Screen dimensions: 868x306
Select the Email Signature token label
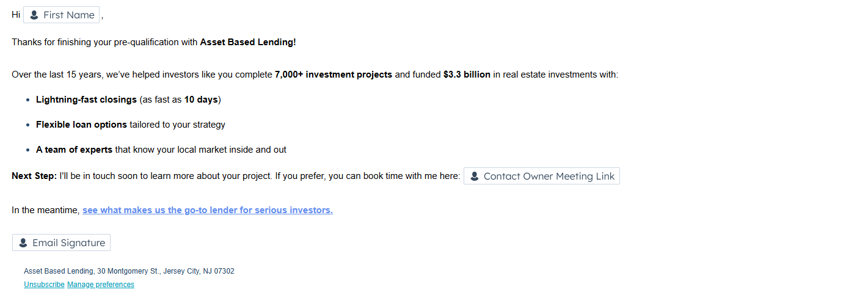[68, 243]
